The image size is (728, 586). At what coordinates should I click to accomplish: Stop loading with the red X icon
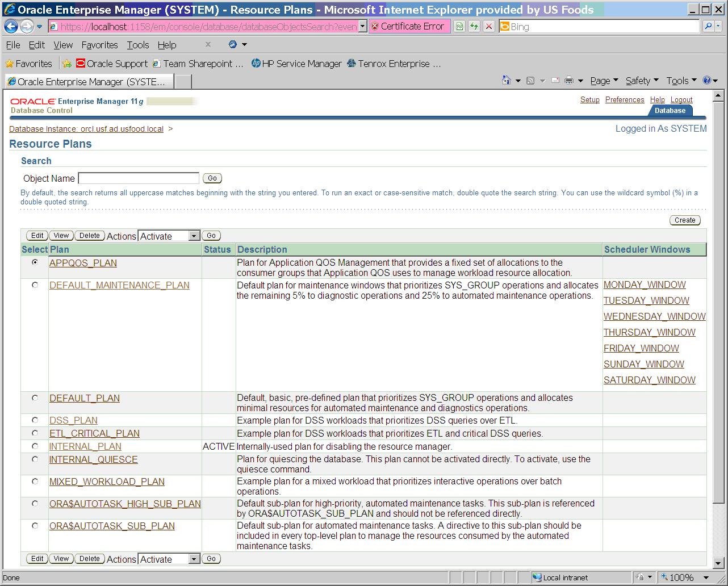pos(488,27)
